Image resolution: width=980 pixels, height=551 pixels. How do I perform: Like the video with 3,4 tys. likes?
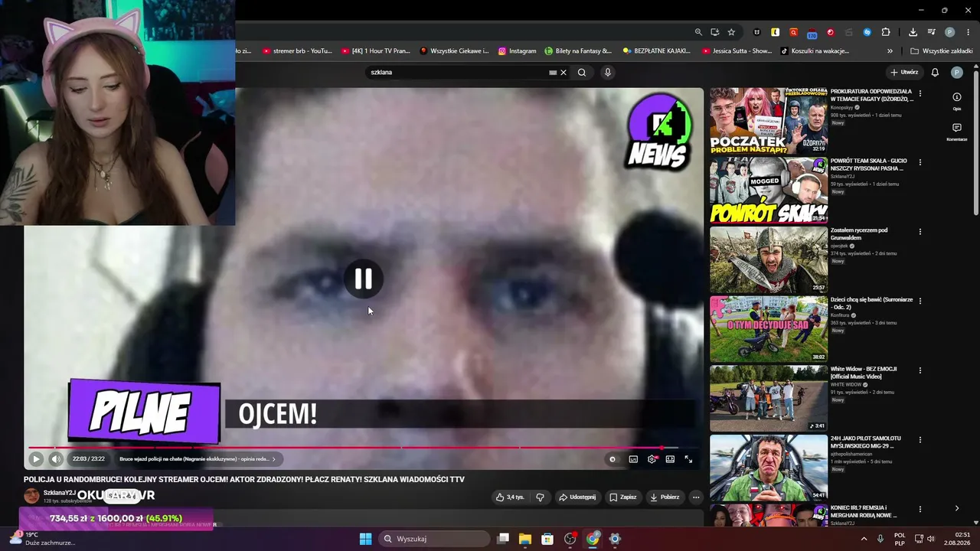pos(509,497)
